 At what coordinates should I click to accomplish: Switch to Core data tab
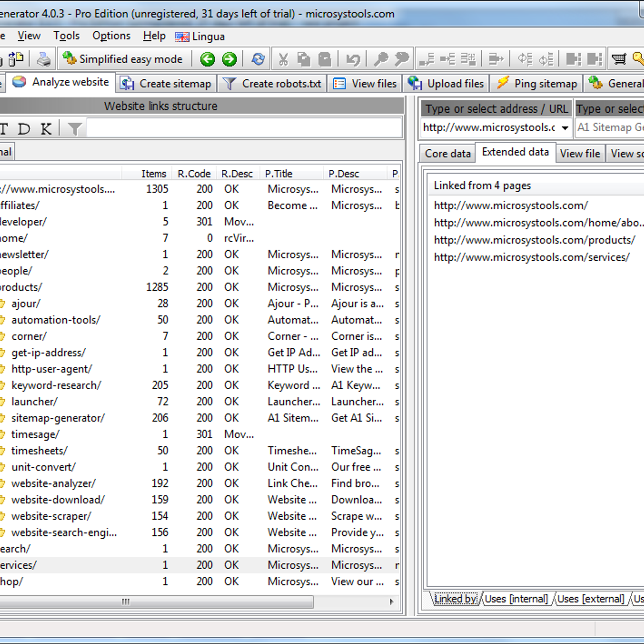pos(448,154)
